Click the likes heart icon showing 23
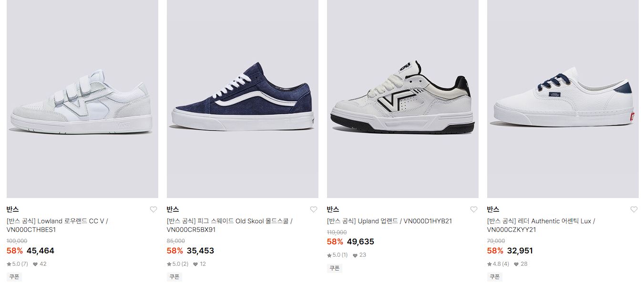This screenshot has height=283, width=644. pyautogui.click(x=355, y=255)
